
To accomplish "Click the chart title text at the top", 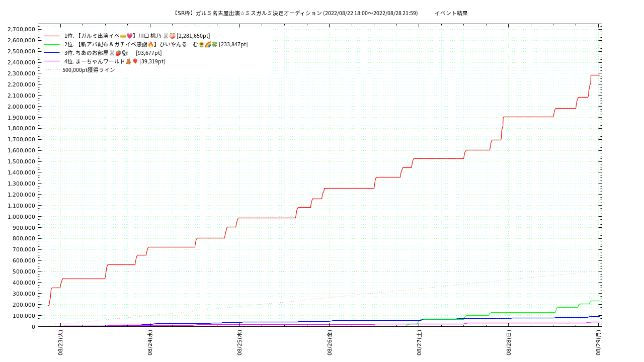I will coord(295,13).
